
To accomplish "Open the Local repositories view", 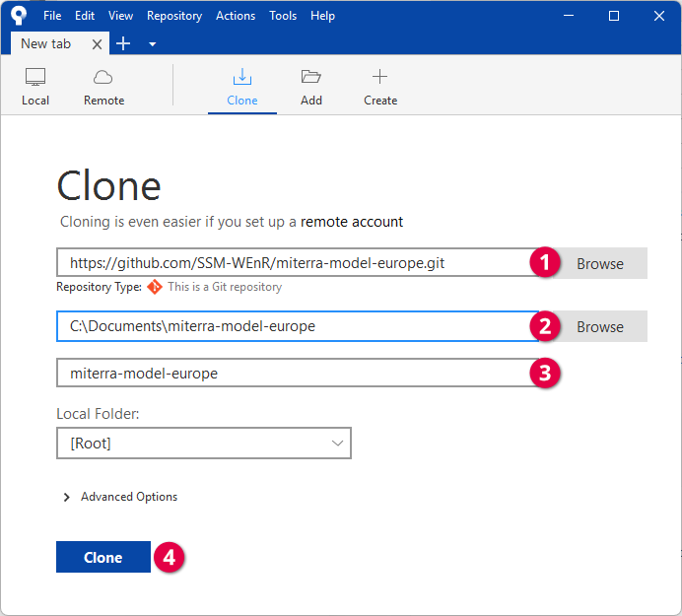I will 35,87.
